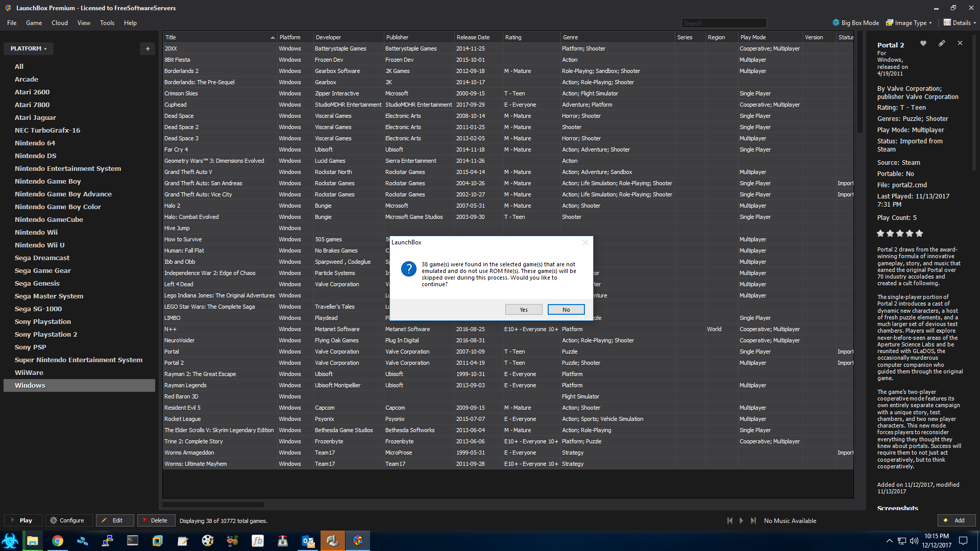Viewport: 980px width, 551px height.
Task: Close the Portal 2 details panel
Action: click(960, 43)
